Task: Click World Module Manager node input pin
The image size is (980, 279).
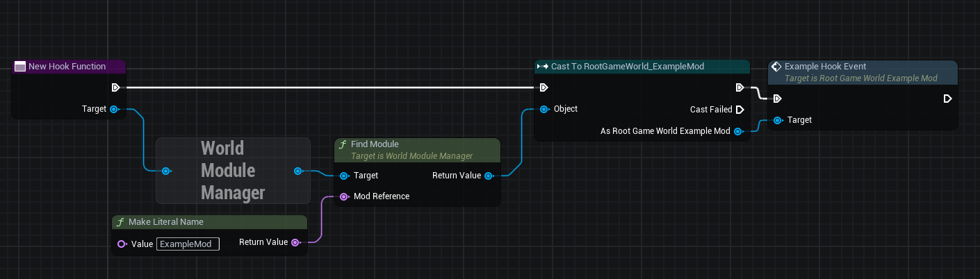Action: pyautogui.click(x=166, y=171)
